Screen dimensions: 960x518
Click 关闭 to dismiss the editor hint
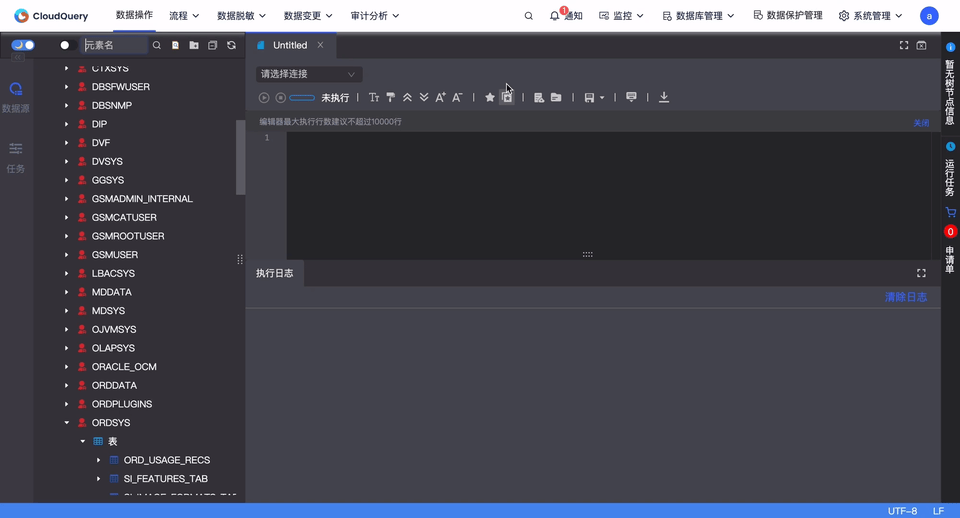921,123
